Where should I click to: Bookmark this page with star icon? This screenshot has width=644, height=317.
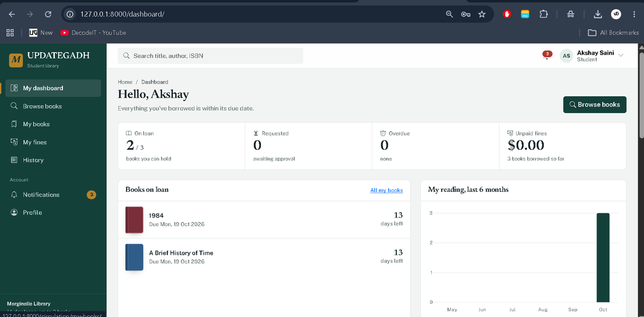click(x=482, y=14)
